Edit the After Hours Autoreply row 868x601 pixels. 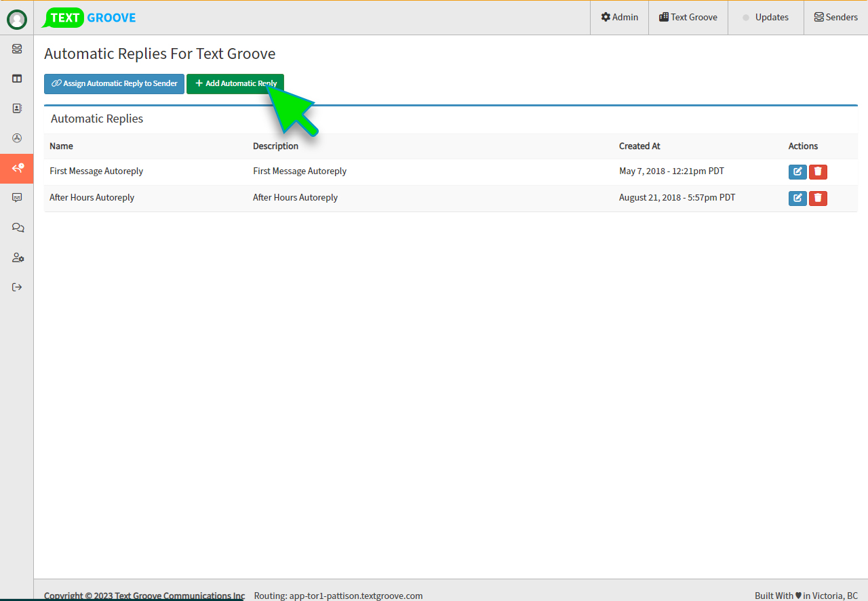(797, 198)
